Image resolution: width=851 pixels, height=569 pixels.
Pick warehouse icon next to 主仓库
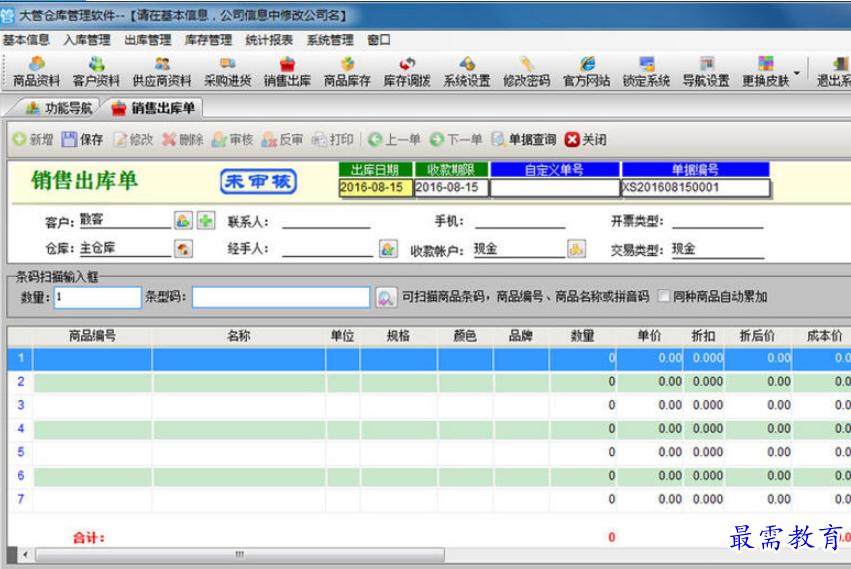(x=183, y=249)
